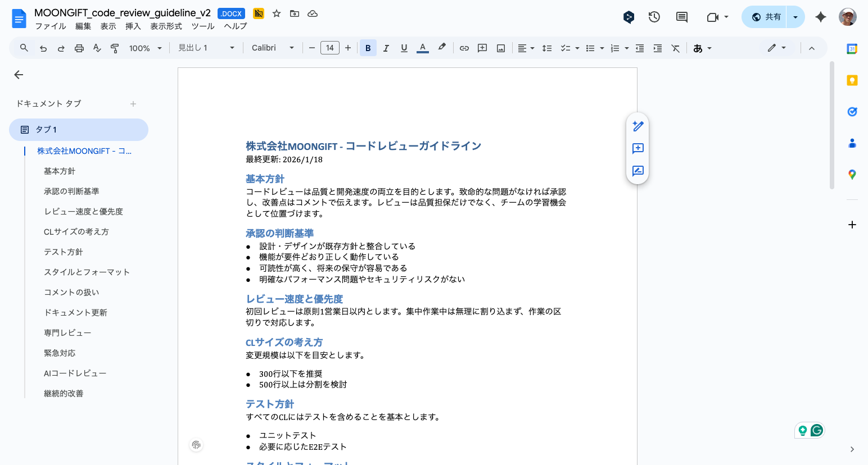Open the ヘルプ menu
Screen dimensions: 868x465
(236, 26)
